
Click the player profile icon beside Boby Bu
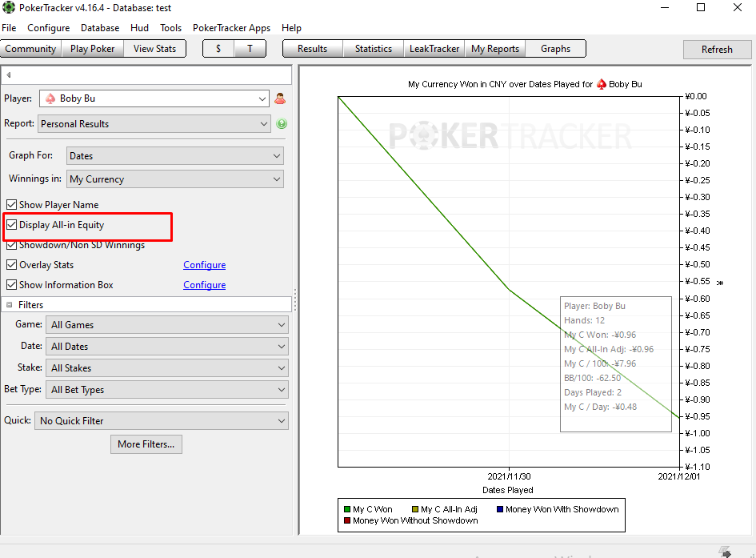(x=280, y=98)
